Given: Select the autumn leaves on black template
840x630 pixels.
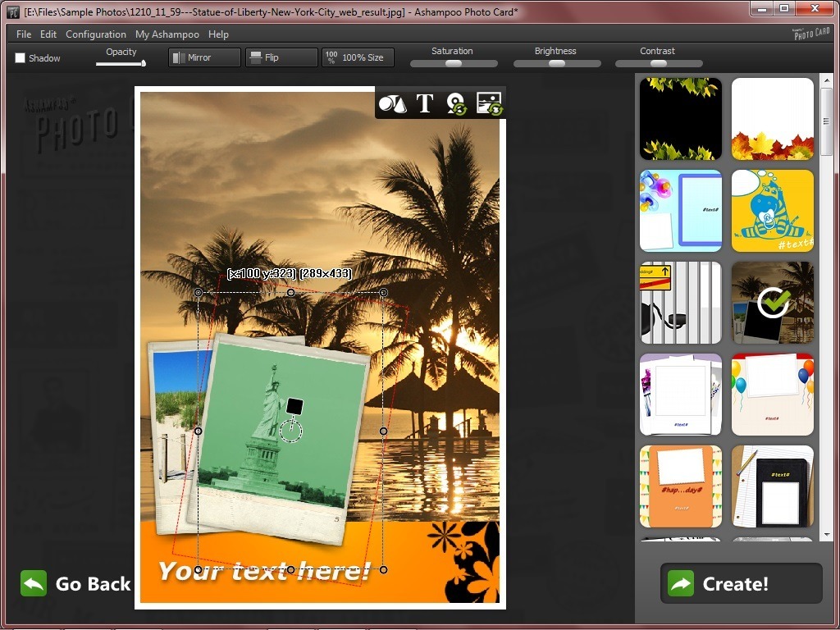Looking at the screenshot, I should pos(681,119).
